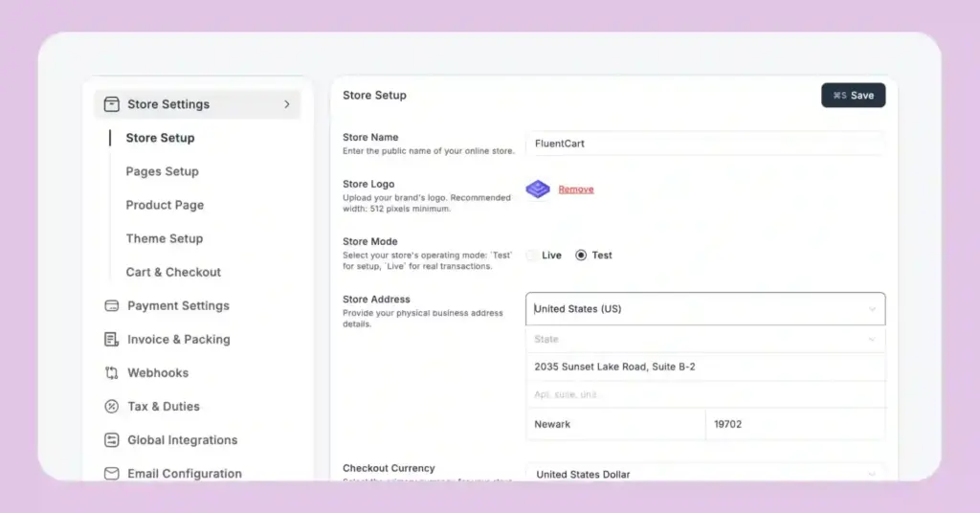Click the Global Integrations icon
The image size is (980, 513).
112,440
